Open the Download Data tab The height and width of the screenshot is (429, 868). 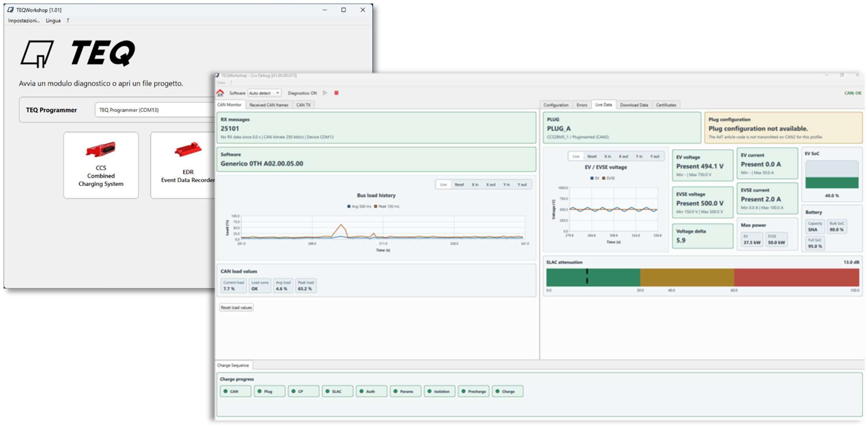[634, 105]
